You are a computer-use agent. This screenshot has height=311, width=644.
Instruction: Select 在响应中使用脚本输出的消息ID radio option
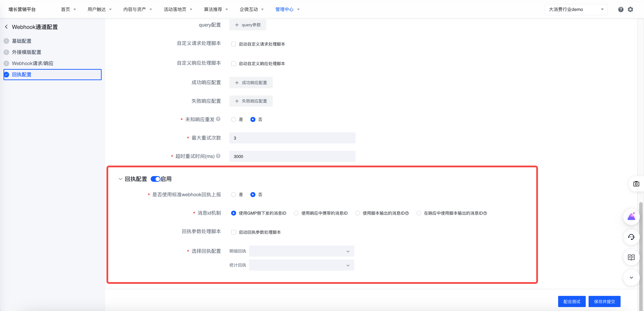[x=419, y=213]
